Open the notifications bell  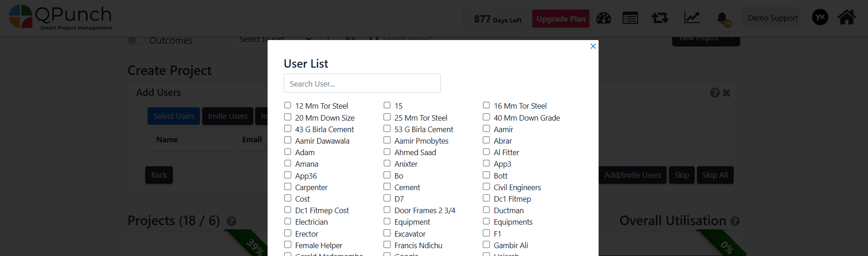(x=722, y=18)
